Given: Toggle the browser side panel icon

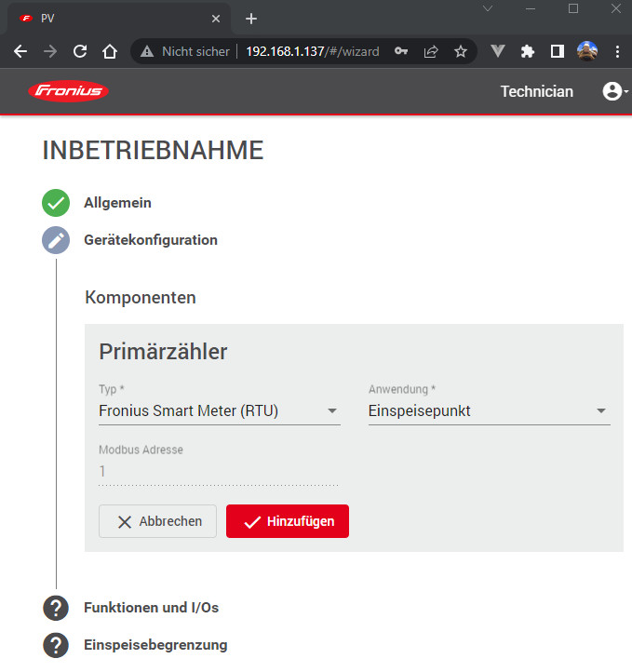Looking at the screenshot, I should click(x=557, y=52).
